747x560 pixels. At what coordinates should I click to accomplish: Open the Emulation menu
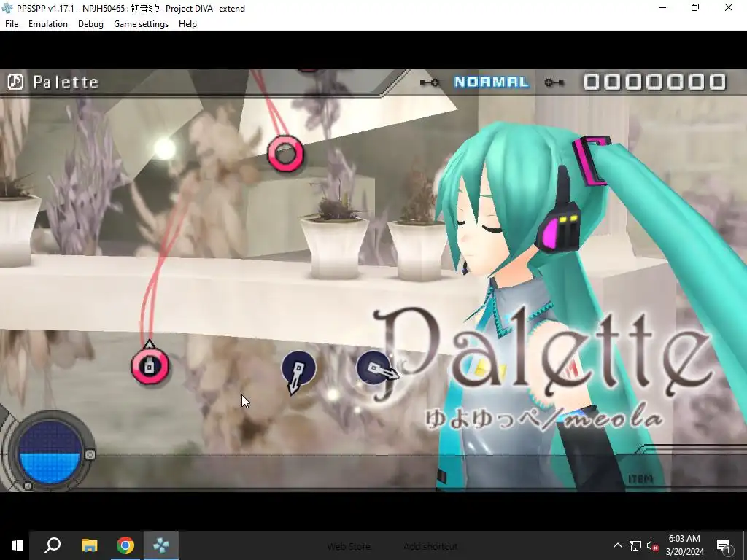point(48,24)
